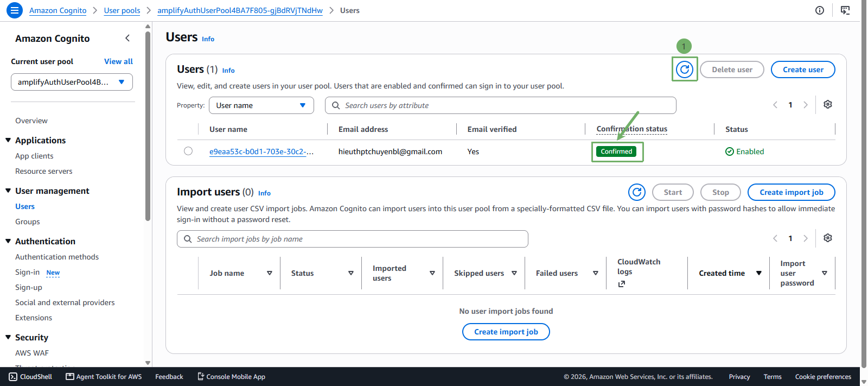868x386 pixels.
Task: Go to previous page of import jobs
Action: click(775, 238)
